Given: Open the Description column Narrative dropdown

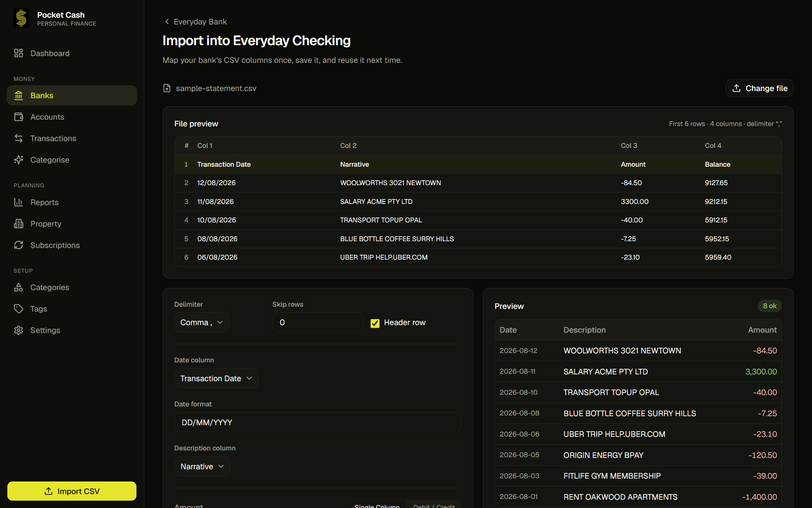Looking at the screenshot, I should [202, 466].
